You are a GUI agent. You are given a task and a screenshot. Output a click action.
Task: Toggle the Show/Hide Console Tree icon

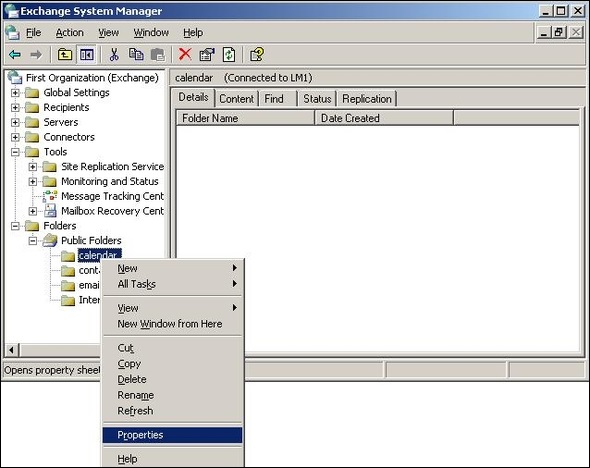[87, 55]
